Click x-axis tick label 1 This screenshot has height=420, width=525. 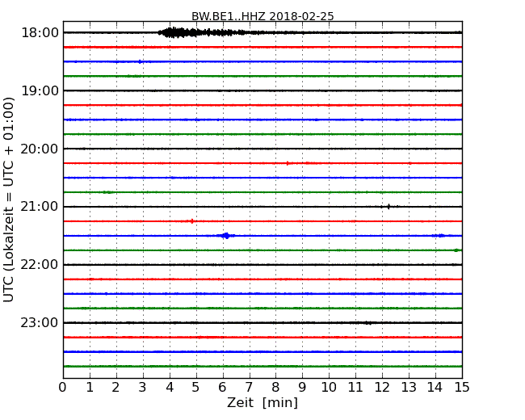90,388
